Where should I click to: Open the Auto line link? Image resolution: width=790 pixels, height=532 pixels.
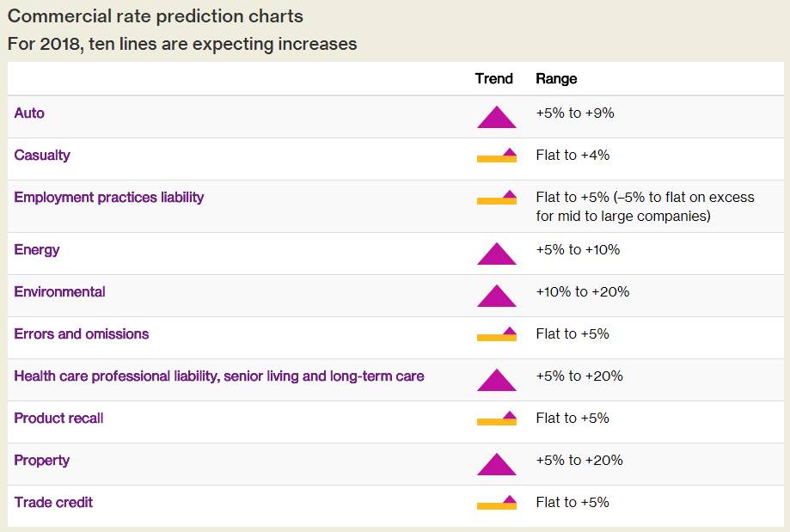click(29, 113)
